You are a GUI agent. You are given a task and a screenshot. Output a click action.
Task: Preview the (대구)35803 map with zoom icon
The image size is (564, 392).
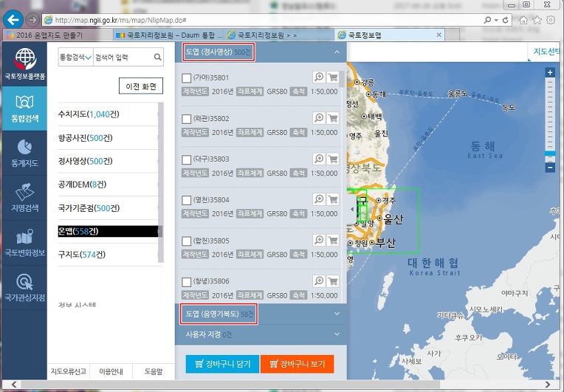319,159
